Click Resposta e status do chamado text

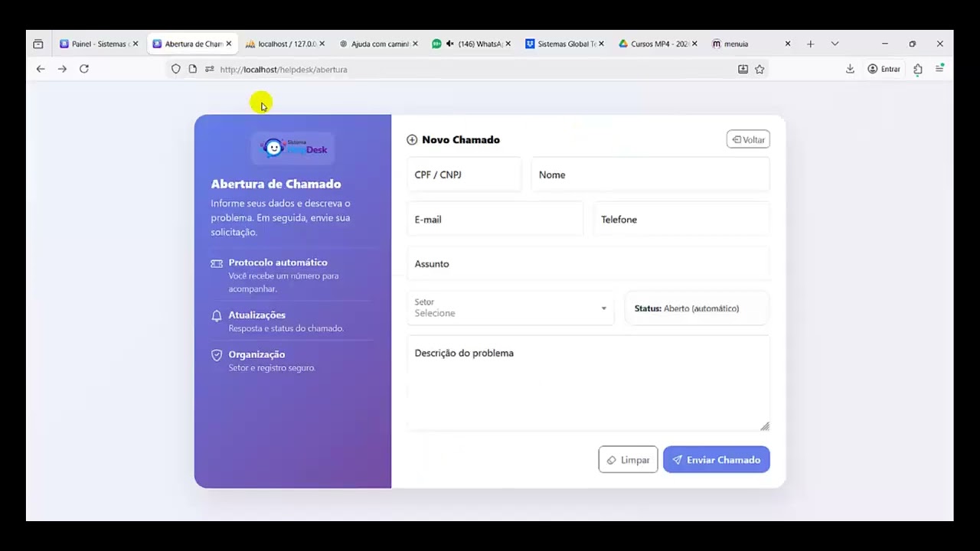286,328
